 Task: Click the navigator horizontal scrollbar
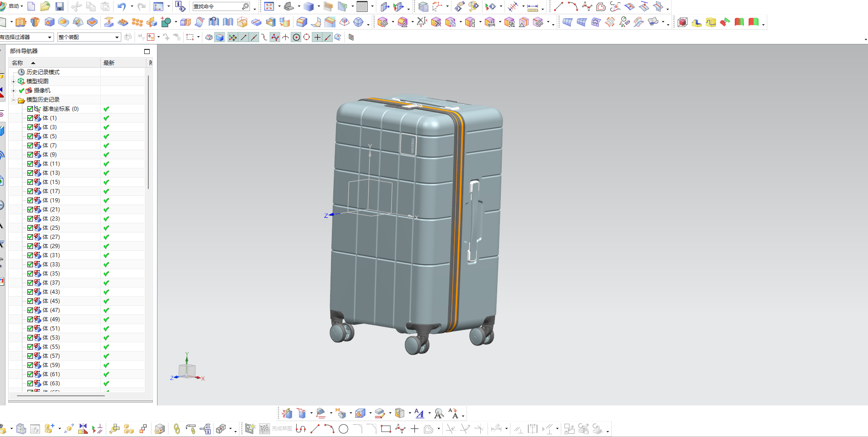pos(60,395)
